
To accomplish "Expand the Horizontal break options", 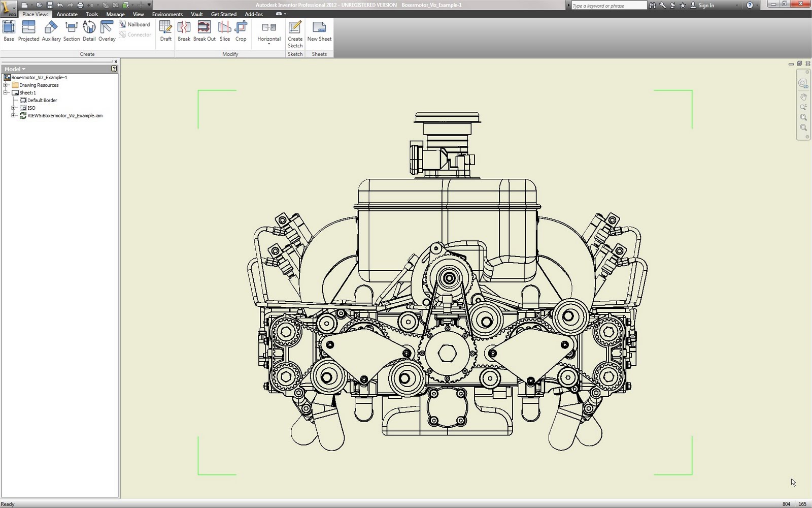I will pyautogui.click(x=268, y=43).
